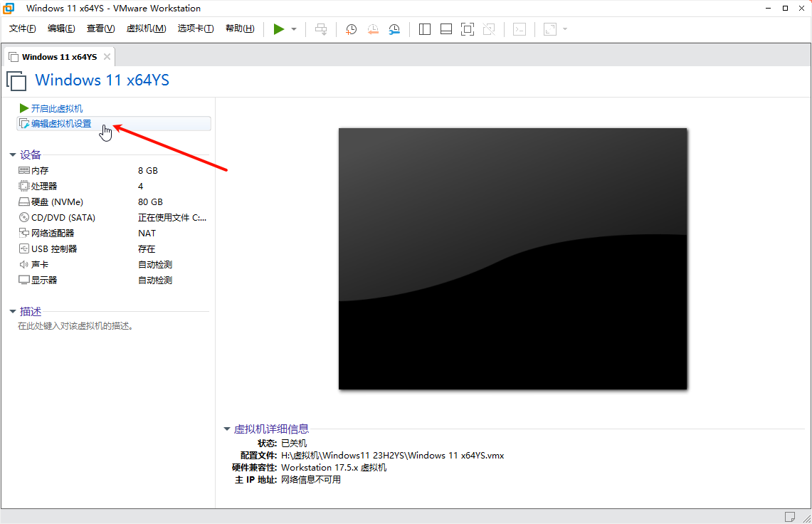This screenshot has width=812, height=524.
Task: Click the CD/DVD (SATA) disc icon
Action: click(x=23, y=217)
